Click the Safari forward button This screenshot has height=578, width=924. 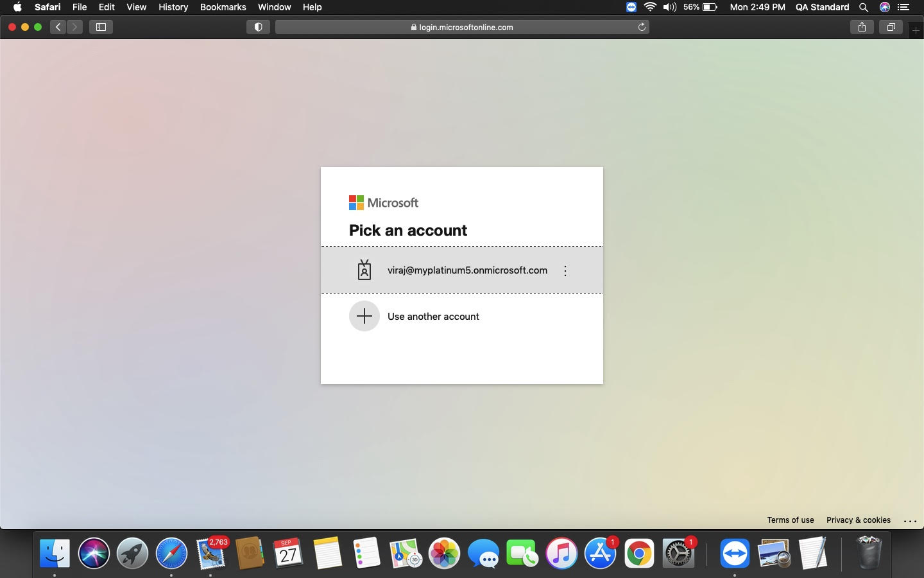pos(74,27)
